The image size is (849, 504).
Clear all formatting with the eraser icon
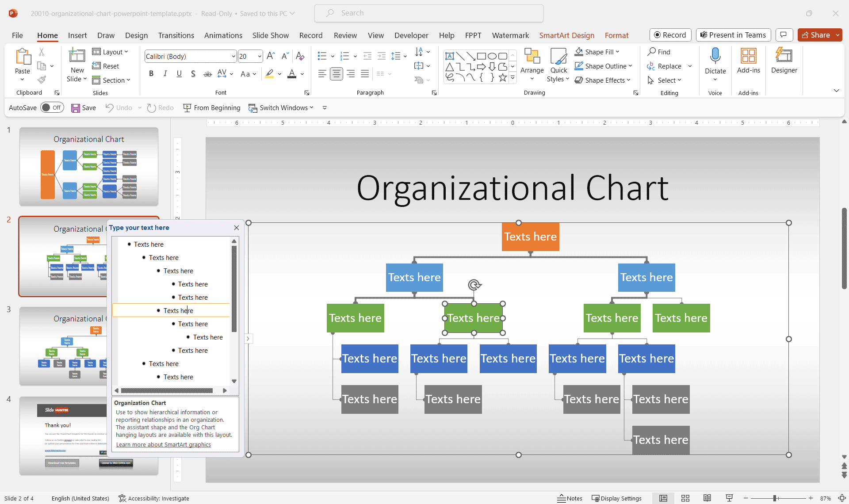(x=300, y=56)
